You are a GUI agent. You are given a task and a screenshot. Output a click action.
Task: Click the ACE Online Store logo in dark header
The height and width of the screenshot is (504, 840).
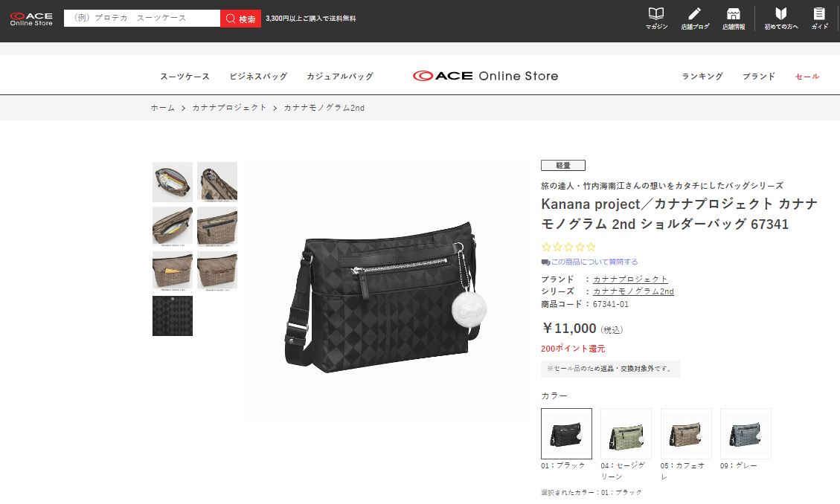[x=31, y=19]
